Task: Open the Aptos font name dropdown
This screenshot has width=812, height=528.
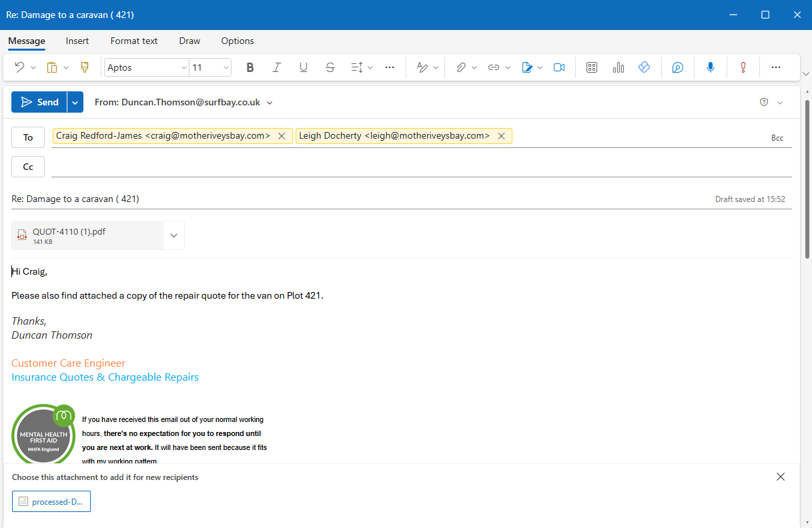Action: 184,67
